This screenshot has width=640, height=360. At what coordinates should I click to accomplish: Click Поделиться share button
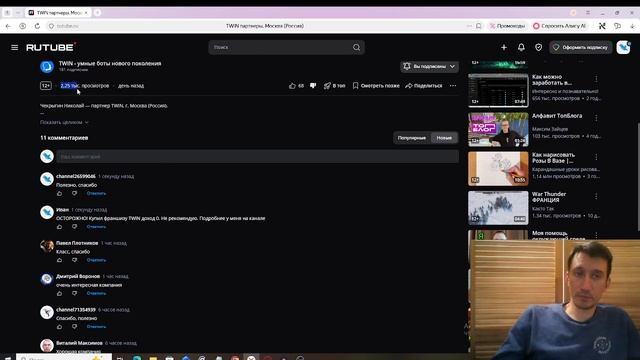pos(424,86)
